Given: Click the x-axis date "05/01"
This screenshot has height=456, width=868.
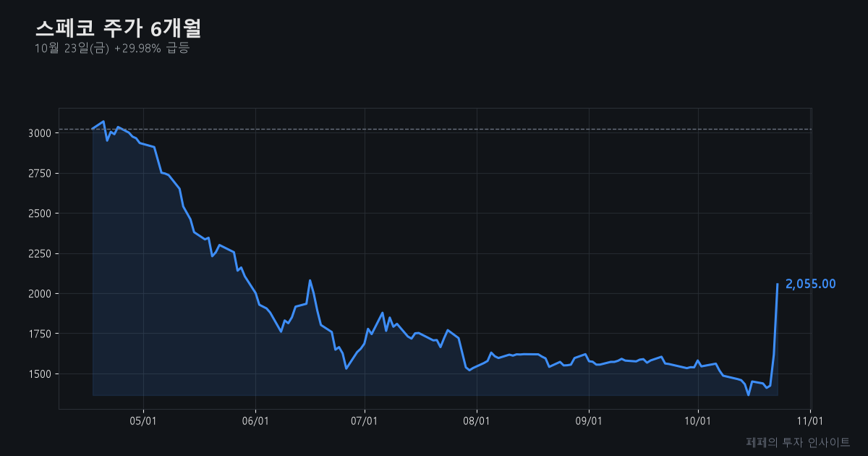Looking at the screenshot, I should click(143, 421).
